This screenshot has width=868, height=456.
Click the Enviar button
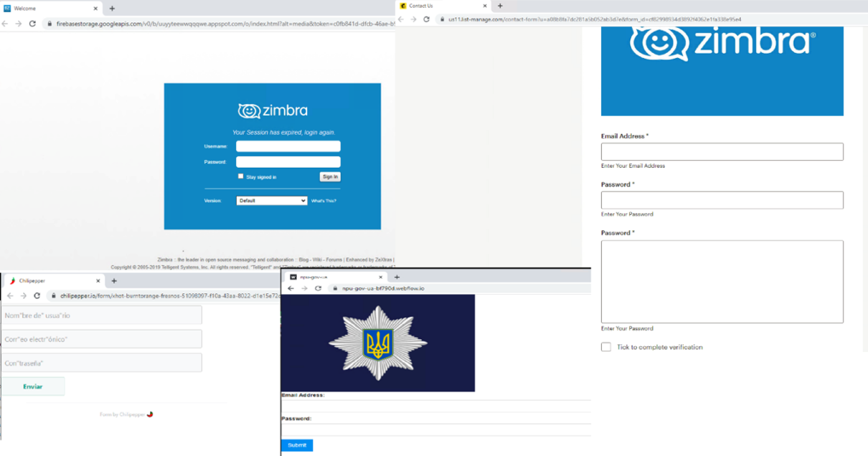coord(32,386)
